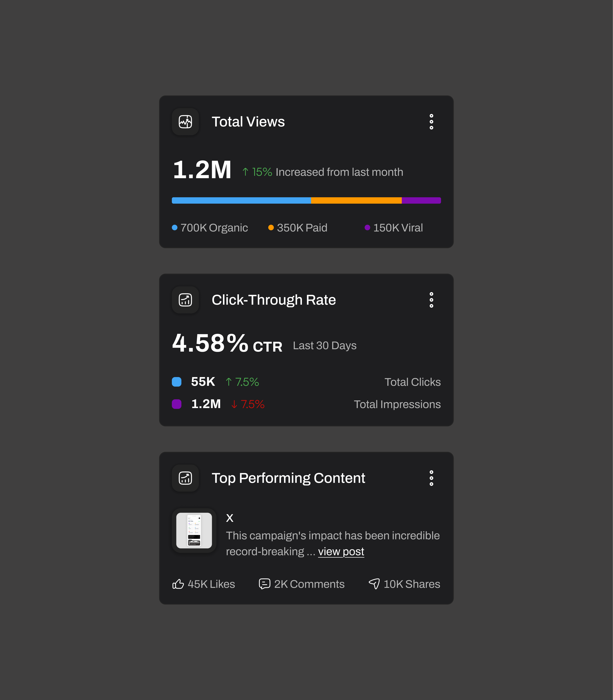
Task: Open the Click-Through Rate three-dot menu
Action: (431, 300)
